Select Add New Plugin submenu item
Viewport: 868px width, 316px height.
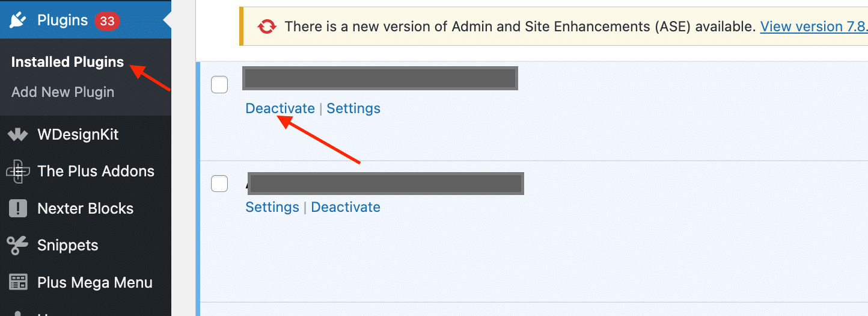coord(63,92)
